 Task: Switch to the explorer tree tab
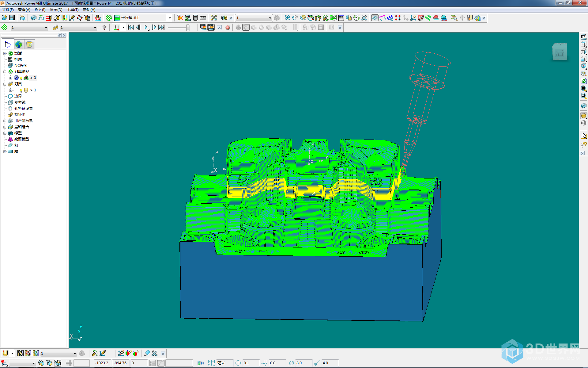coord(8,44)
